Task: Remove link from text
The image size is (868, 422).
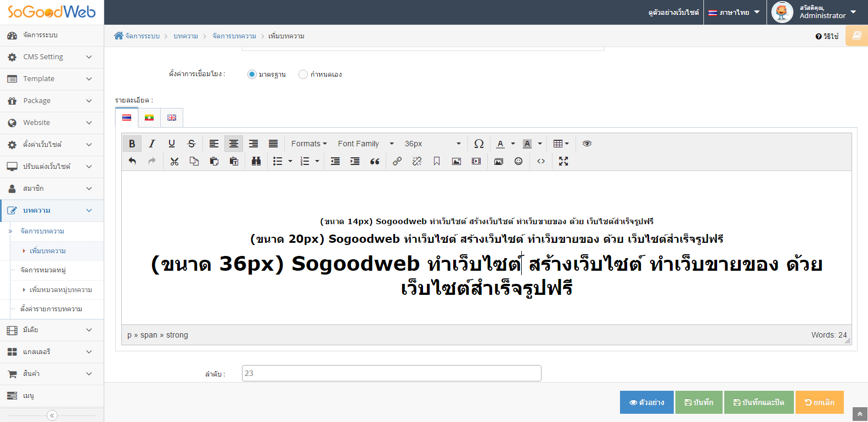Action: click(x=417, y=161)
